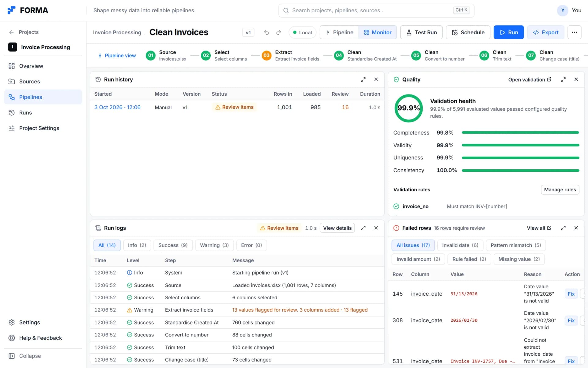Click step 03 Extract circle icon
Screen dimensions: 588x368
(266, 56)
